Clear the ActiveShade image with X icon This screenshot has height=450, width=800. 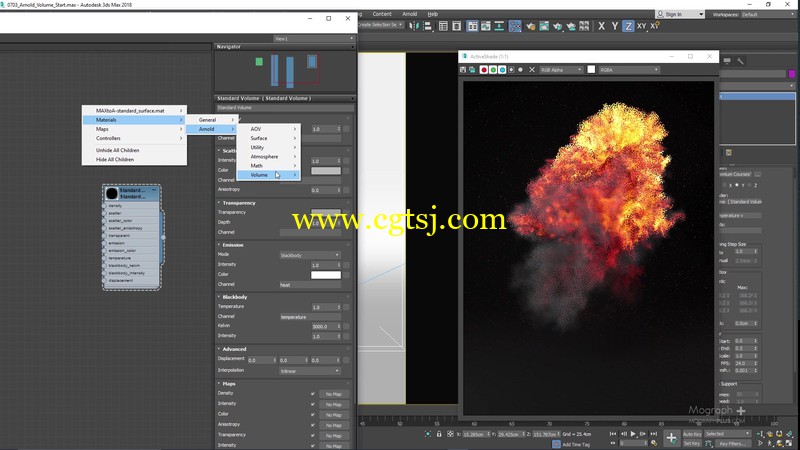tap(532, 69)
